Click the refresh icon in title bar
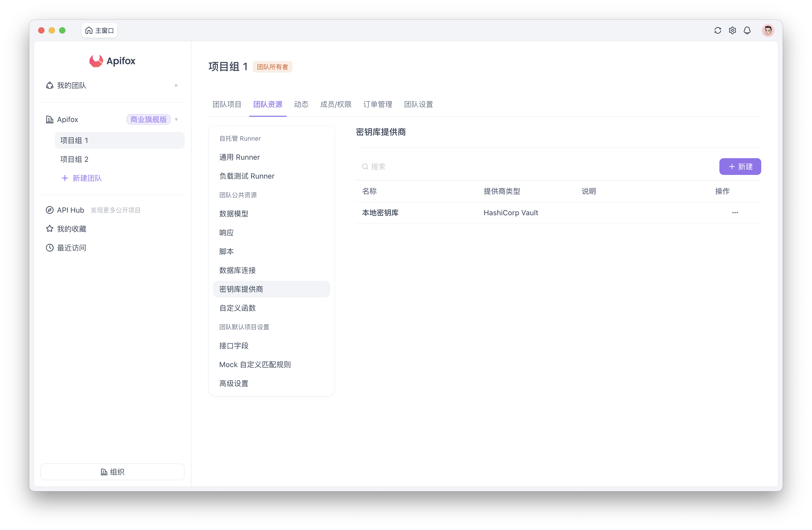This screenshot has width=812, height=530. click(718, 30)
